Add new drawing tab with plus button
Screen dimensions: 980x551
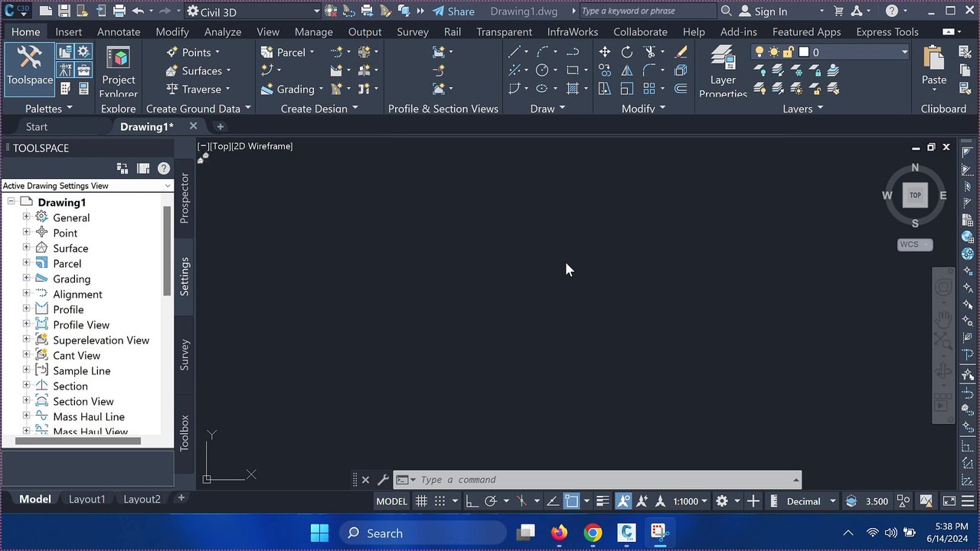[x=220, y=126]
